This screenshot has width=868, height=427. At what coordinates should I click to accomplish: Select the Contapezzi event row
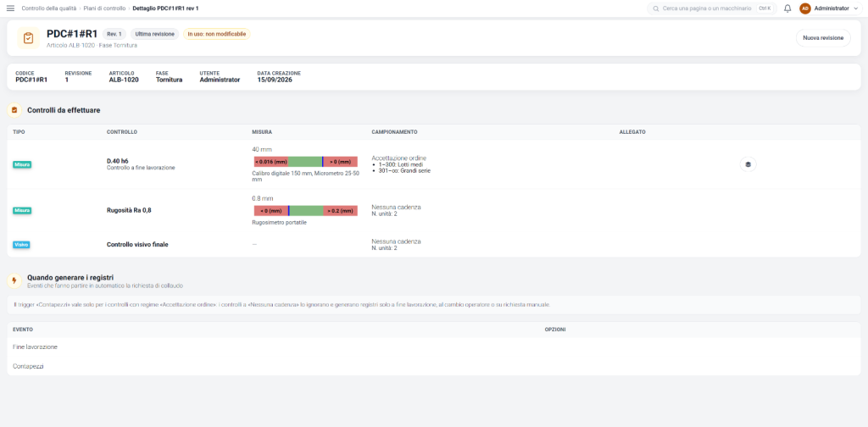(x=434, y=366)
